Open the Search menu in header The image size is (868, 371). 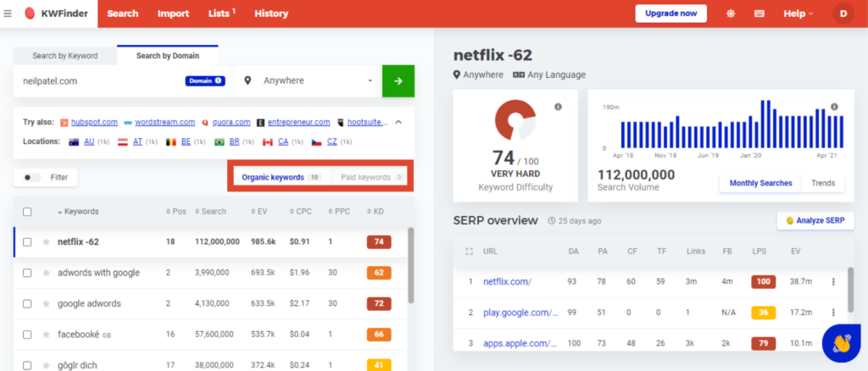pyautogui.click(x=123, y=14)
